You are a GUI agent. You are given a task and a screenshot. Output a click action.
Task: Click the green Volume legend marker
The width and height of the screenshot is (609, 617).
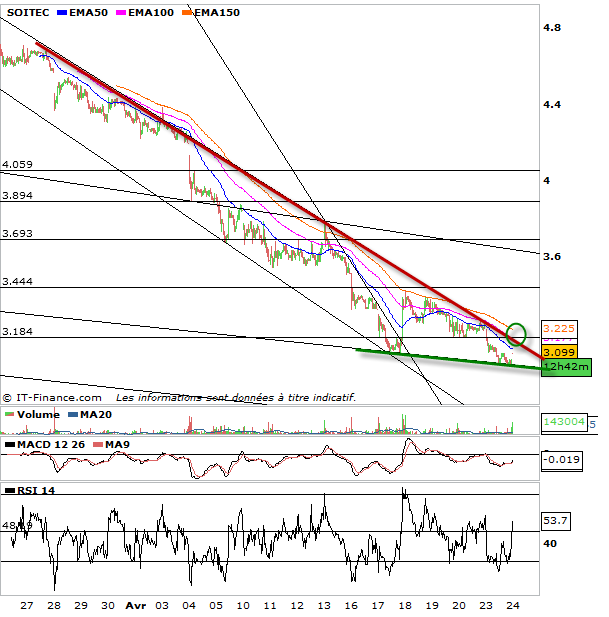[8, 414]
